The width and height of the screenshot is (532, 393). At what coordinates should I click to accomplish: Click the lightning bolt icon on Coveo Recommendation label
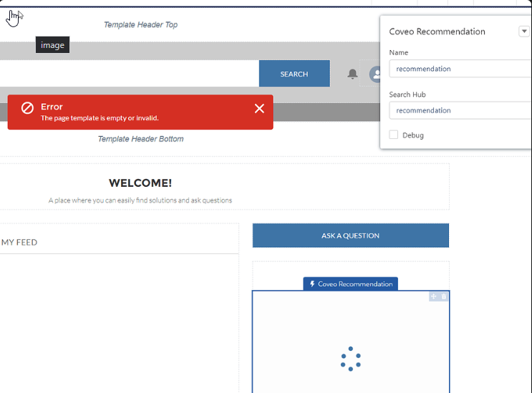pyautogui.click(x=312, y=283)
